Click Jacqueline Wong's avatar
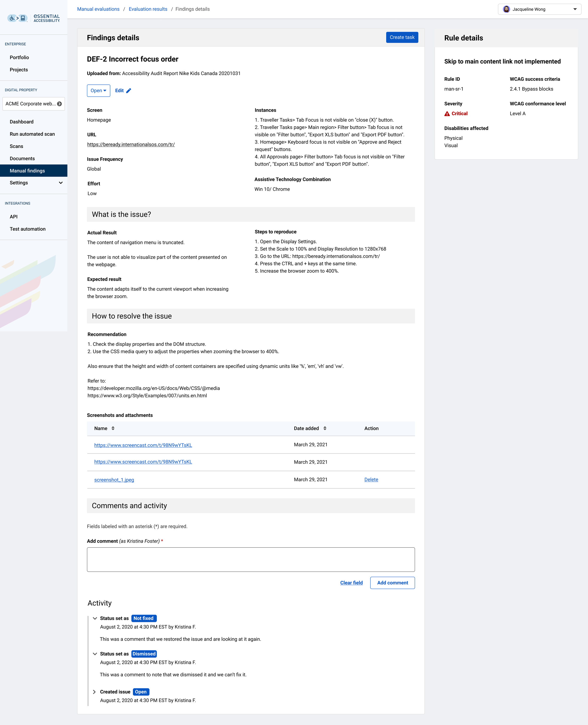 click(x=506, y=9)
